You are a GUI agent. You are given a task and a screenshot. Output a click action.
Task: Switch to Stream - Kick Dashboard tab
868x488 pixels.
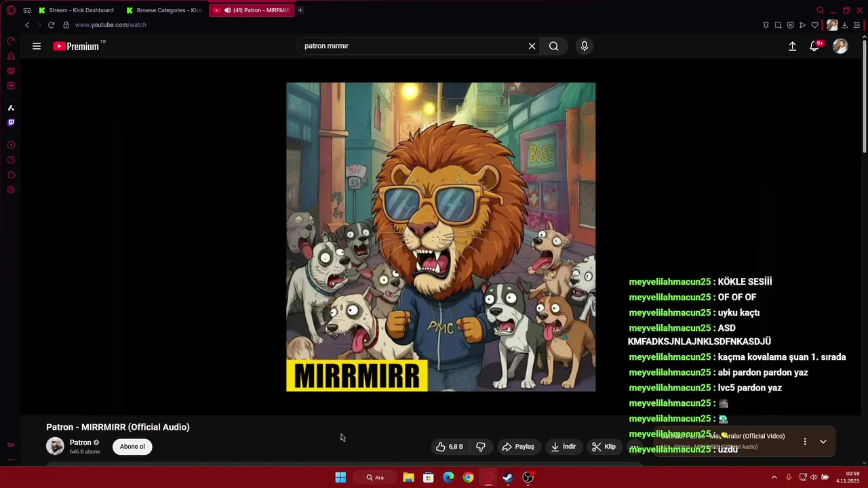(76, 10)
